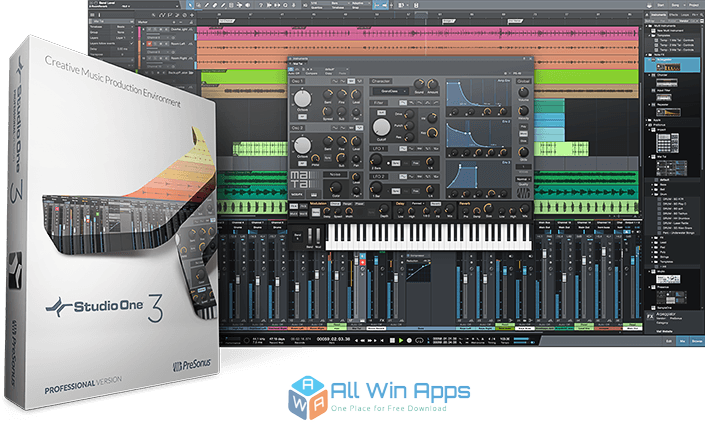This screenshot has height=423, width=705.
Task: Open the Delay pattern dropdown
Action: point(417,206)
